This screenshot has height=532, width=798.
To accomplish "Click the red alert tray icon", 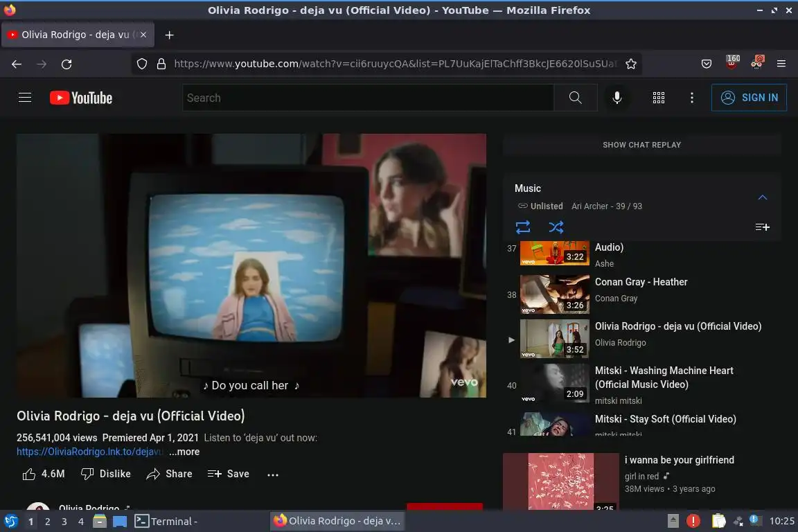I will point(693,521).
